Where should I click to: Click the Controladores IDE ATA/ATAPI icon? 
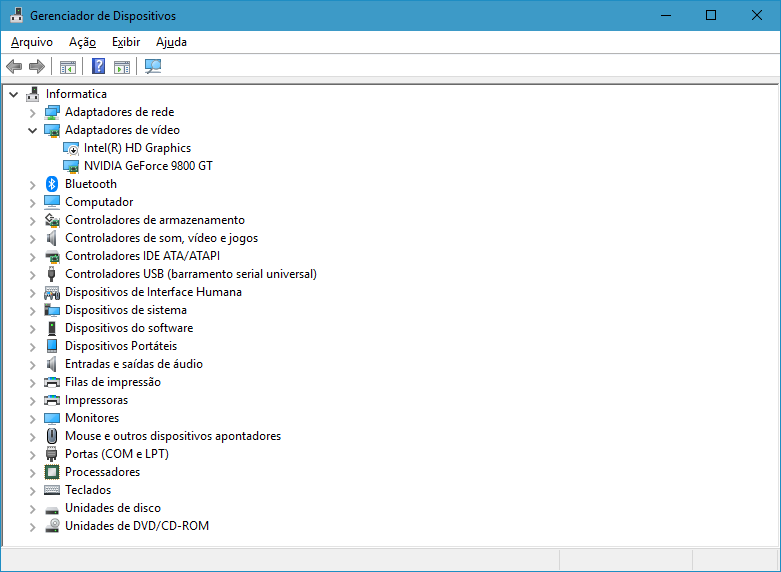tap(52, 256)
